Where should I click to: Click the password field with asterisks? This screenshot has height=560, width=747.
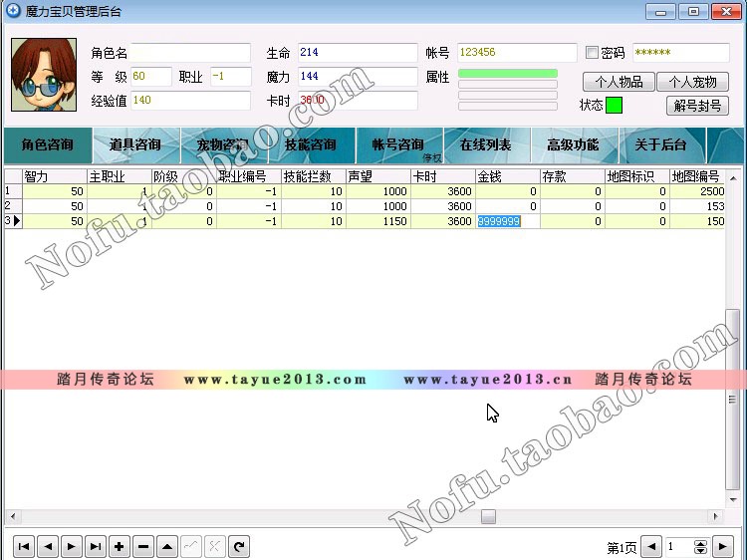[681, 53]
